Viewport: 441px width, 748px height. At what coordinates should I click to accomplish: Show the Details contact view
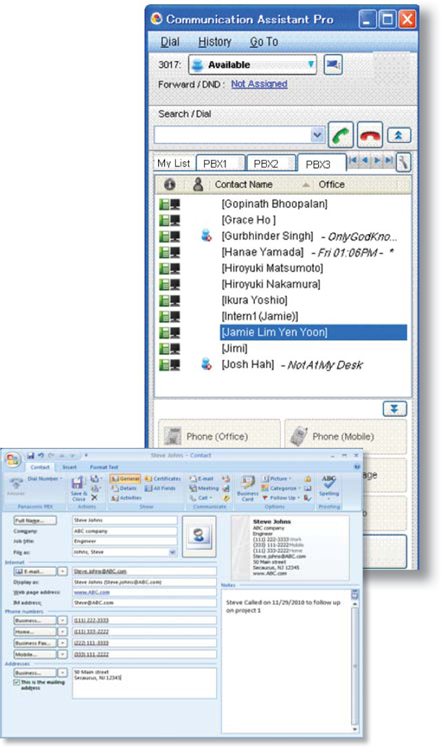[124, 488]
